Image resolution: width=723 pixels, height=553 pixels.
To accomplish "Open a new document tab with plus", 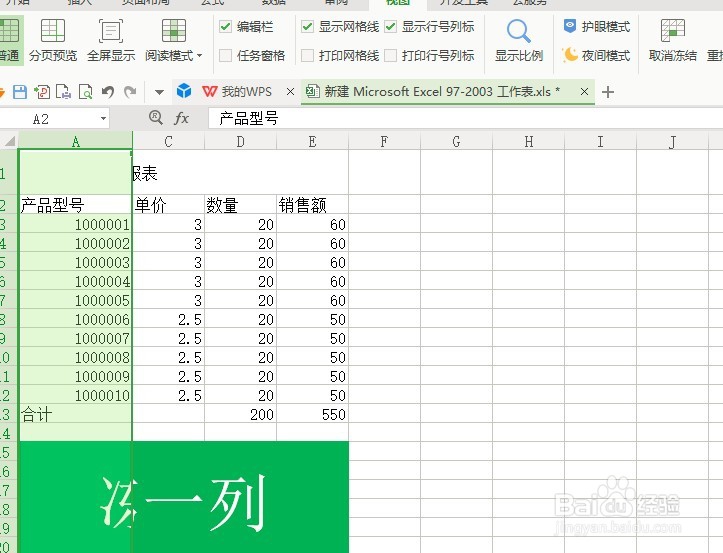I will 608,92.
